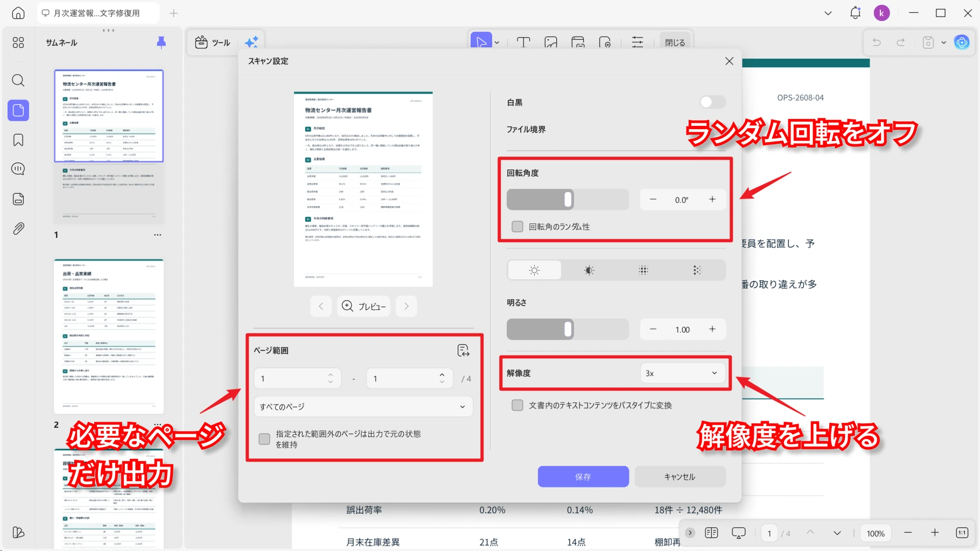
Task: Open the comments panel icon
Action: [x=18, y=169]
